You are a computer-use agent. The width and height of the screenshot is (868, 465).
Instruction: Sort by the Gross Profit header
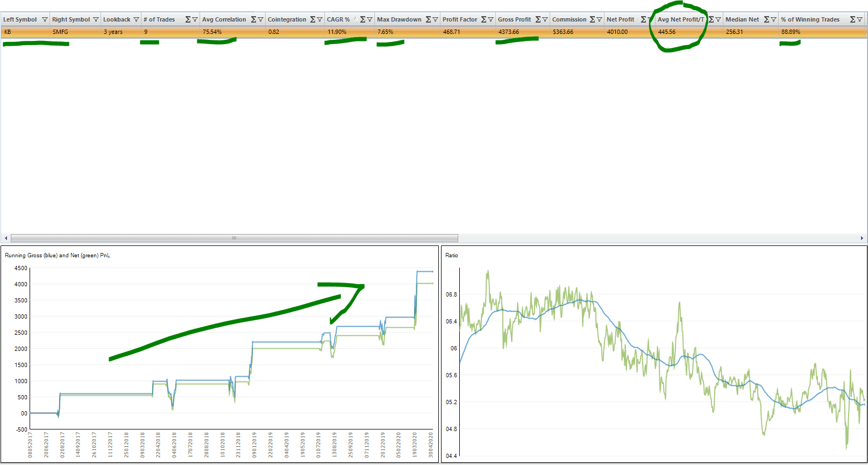514,19
